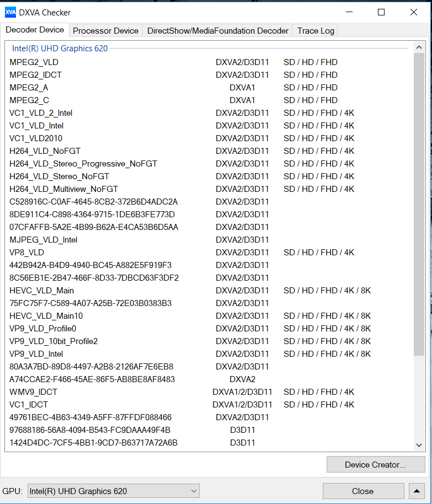The image size is (432, 504).
Task: Select the HEVC_VLD_Main row
Action: click(209, 291)
